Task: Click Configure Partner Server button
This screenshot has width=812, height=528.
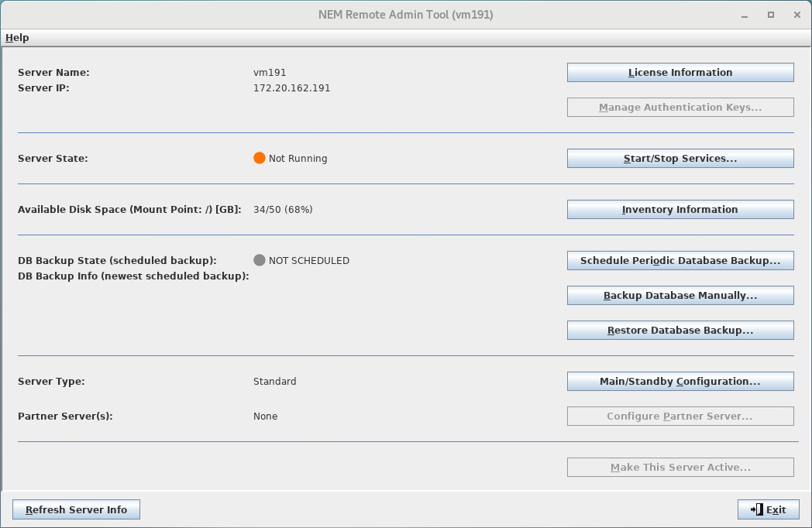Action: (680, 416)
